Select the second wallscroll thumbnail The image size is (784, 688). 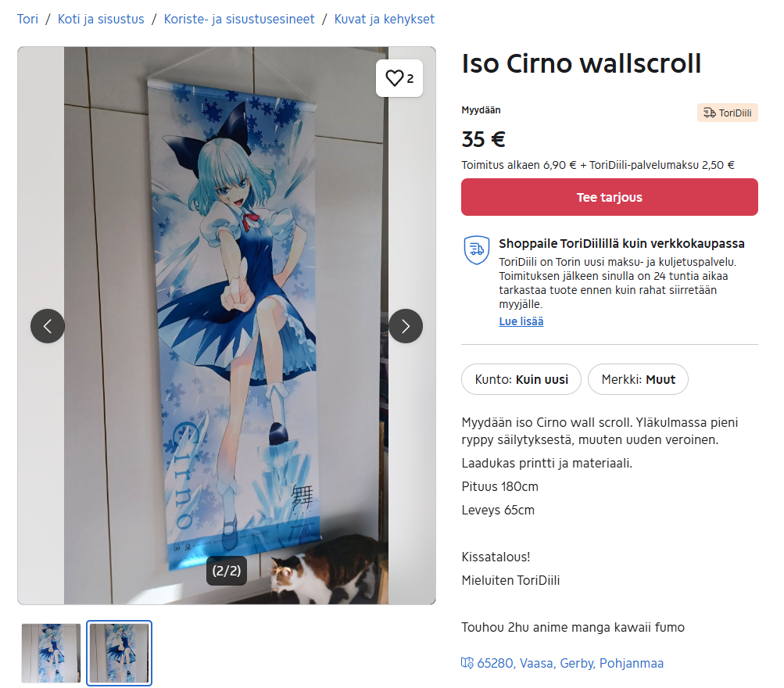coord(119,653)
